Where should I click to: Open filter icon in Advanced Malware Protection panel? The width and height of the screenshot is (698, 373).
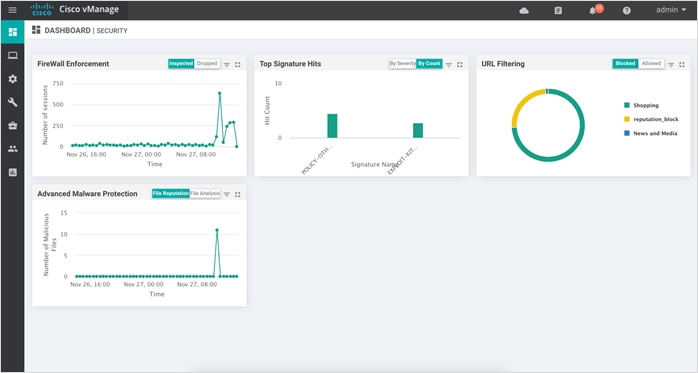227,195
